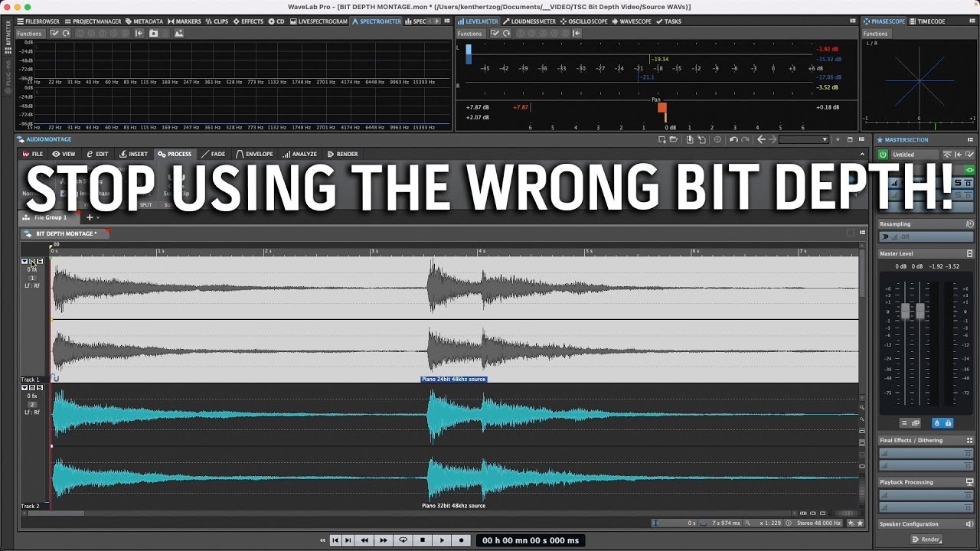Add a file group with the plus button
The width and height of the screenshot is (980, 551).
point(90,217)
